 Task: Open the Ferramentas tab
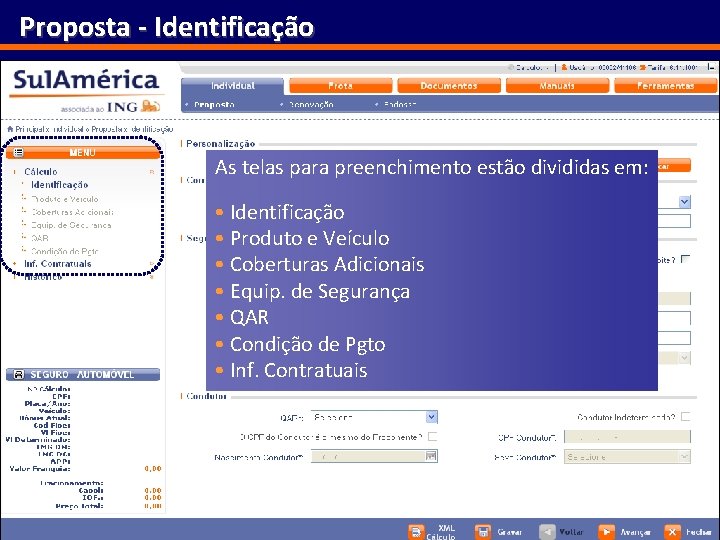coord(666,86)
